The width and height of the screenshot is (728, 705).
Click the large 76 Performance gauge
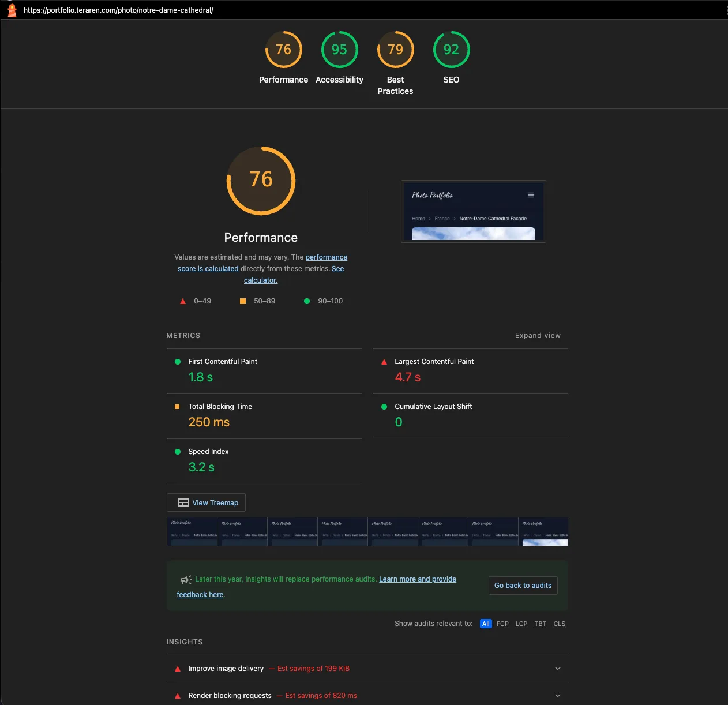coord(261,181)
